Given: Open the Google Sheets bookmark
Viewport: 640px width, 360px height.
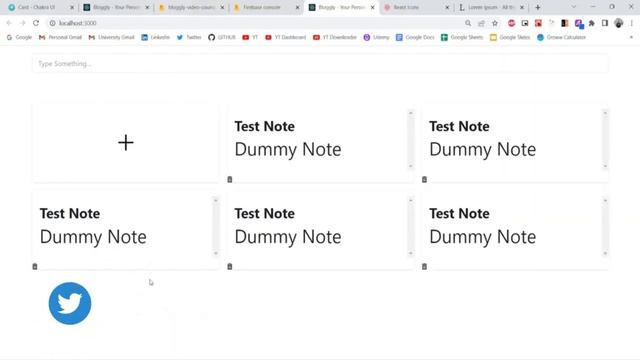Looking at the screenshot, I should coord(462,37).
